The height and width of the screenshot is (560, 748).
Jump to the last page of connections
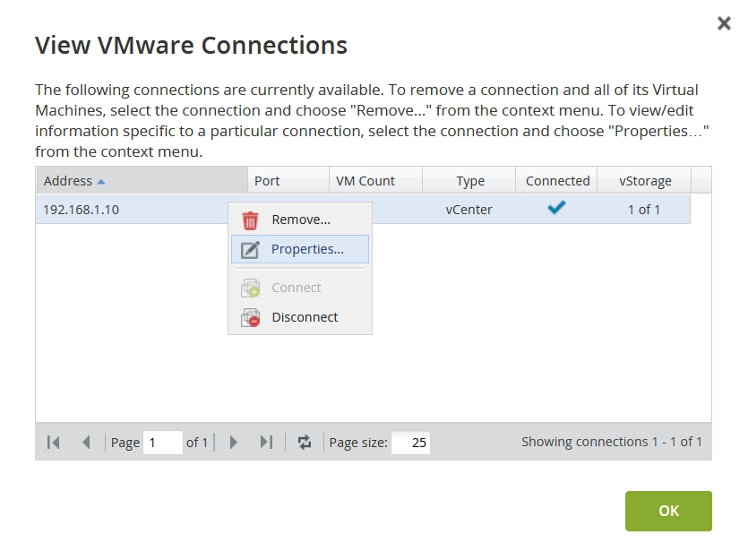[x=266, y=443]
